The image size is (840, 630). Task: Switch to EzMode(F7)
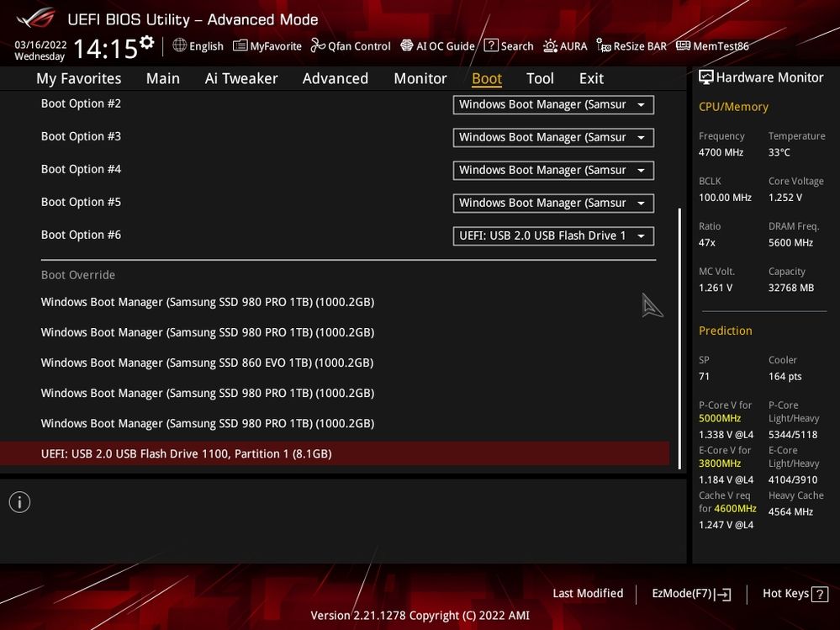pos(691,594)
